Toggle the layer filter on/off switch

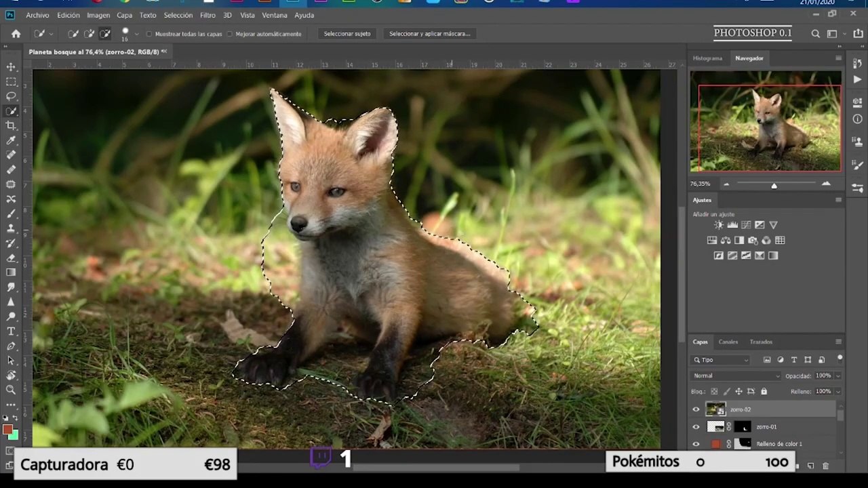[840, 358]
